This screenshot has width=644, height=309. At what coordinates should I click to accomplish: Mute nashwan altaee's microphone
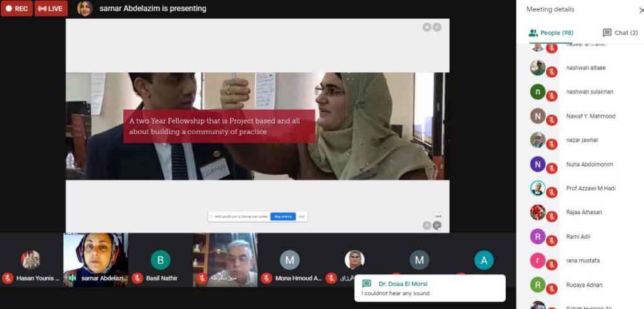click(552, 72)
